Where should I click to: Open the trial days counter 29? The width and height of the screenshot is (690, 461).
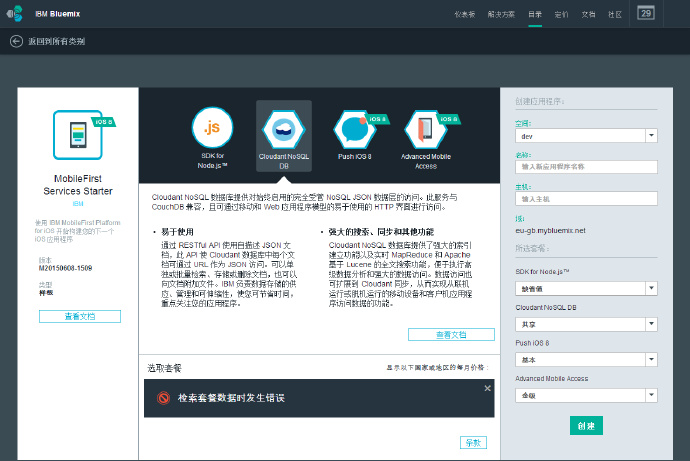tap(646, 13)
